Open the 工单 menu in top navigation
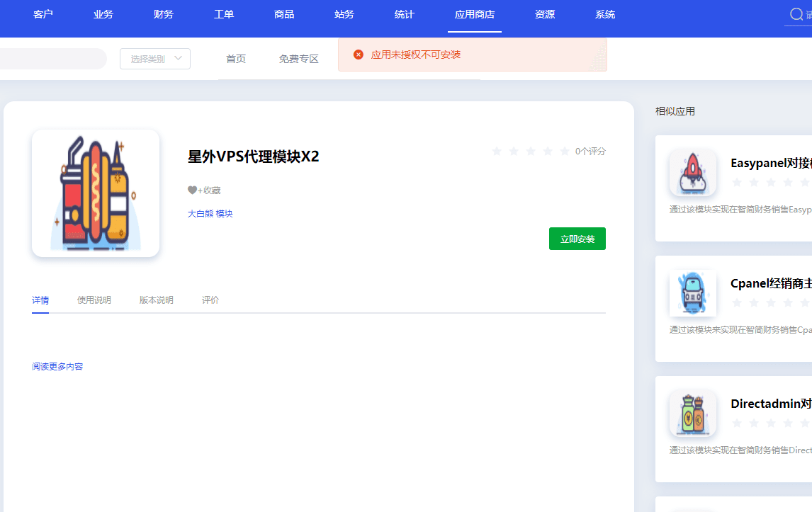 (x=224, y=14)
